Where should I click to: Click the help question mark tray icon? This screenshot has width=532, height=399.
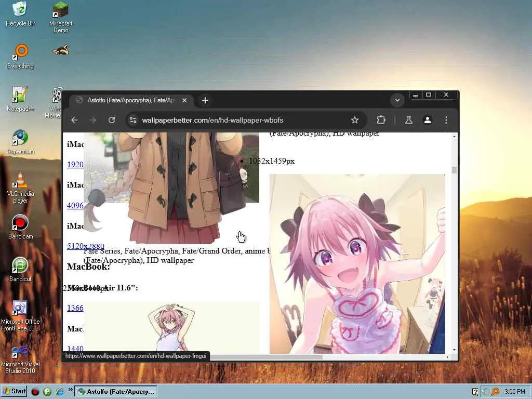475,392
